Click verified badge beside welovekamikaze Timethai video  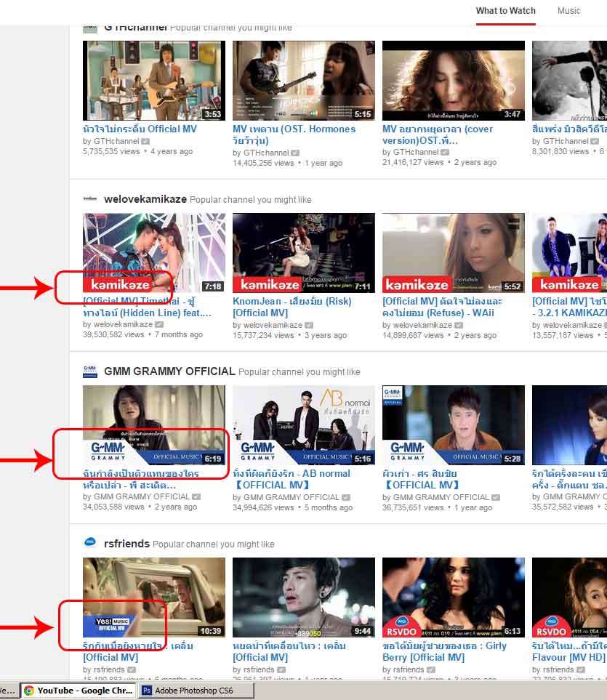[x=159, y=324]
